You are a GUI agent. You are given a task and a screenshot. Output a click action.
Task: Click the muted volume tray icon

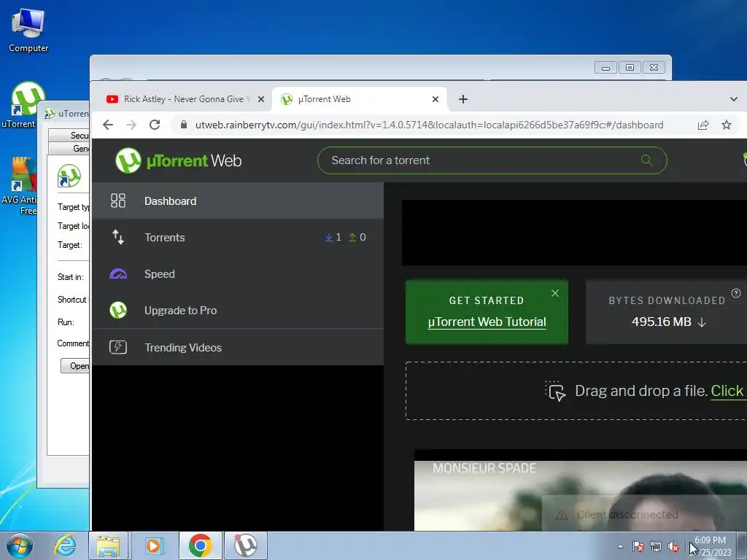point(673,546)
